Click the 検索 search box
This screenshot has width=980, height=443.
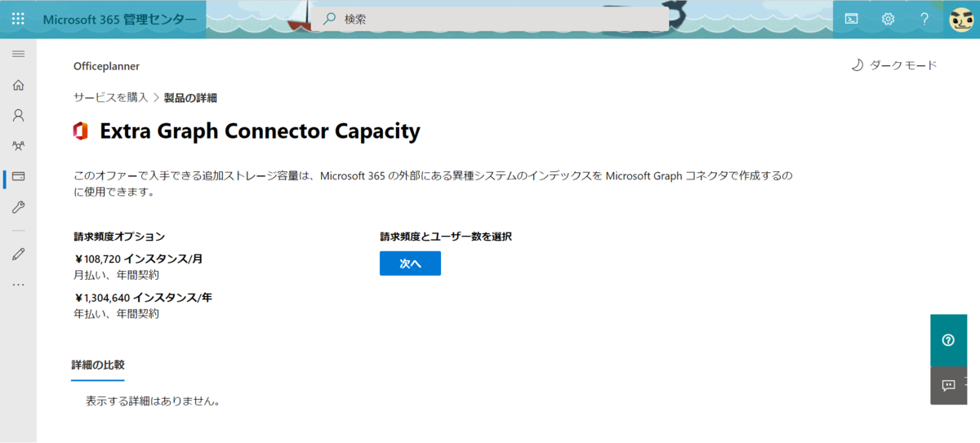[x=489, y=19]
